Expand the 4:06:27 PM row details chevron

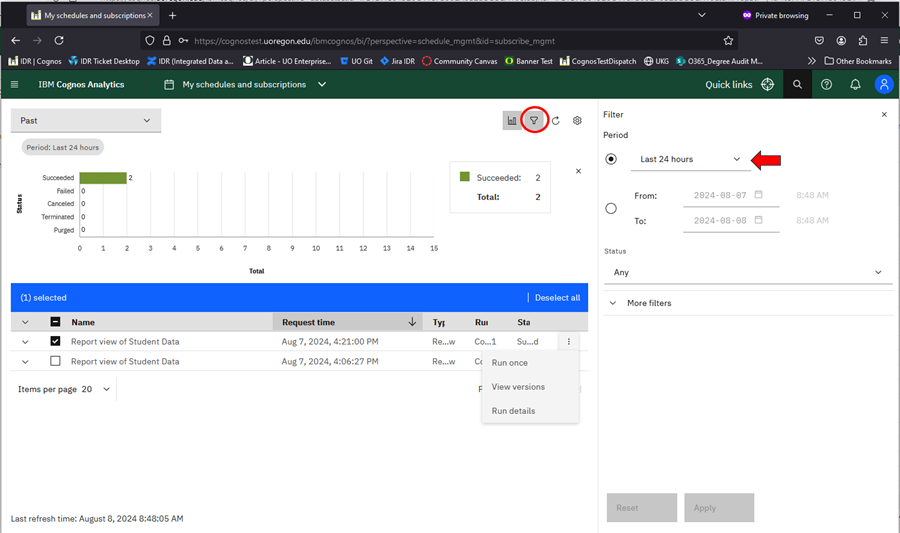25,361
